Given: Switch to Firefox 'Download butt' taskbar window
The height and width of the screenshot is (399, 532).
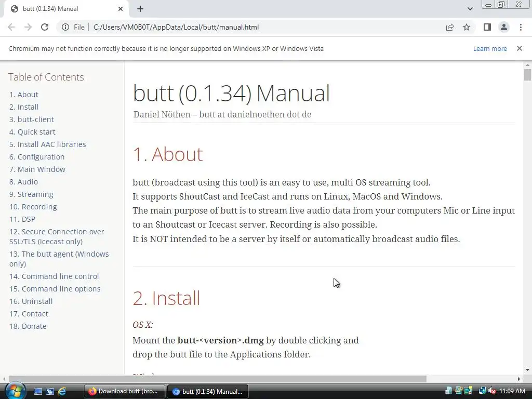Looking at the screenshot, I should point(124,392).
